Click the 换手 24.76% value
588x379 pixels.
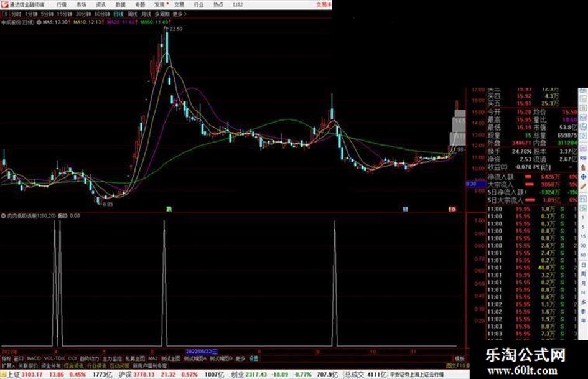(521, 152)
